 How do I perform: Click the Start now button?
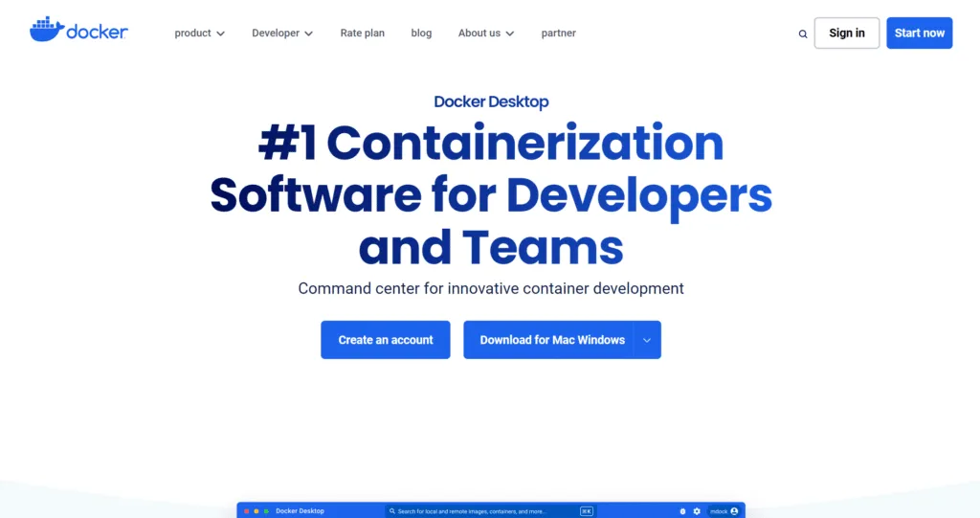pos(920,34)
